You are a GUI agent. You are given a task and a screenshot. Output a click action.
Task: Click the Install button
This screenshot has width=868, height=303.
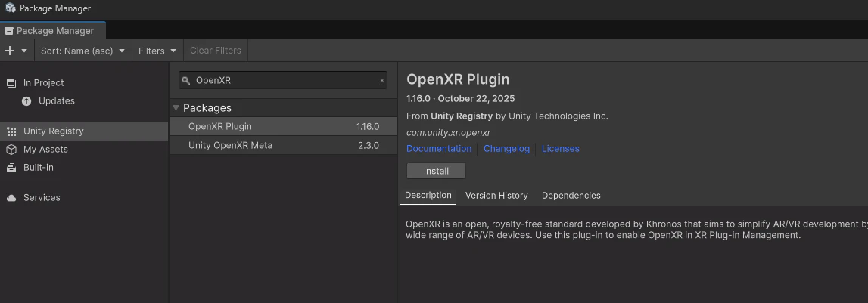[x=436, y=171]
